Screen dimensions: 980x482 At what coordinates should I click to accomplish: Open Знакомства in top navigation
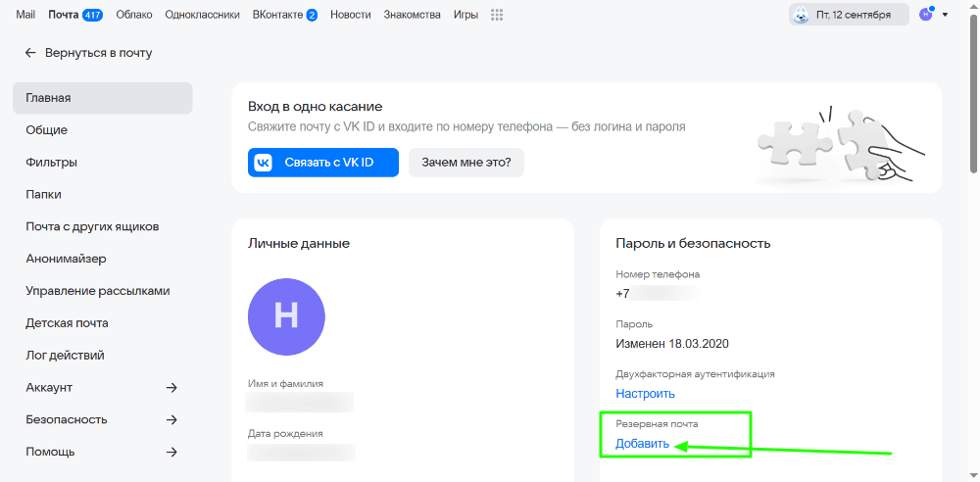click(412, 15)
